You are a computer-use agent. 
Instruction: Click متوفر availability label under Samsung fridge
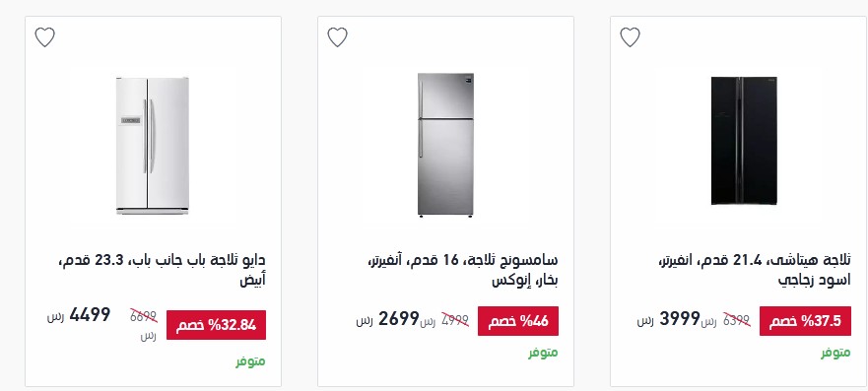pyautogui.click(x=543, y=353)
